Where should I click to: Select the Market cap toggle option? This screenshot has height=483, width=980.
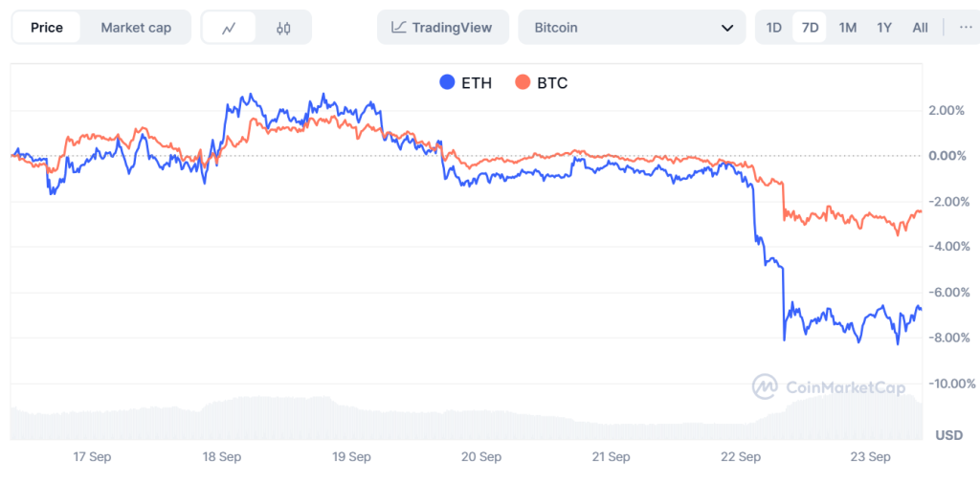coord(136,28)
